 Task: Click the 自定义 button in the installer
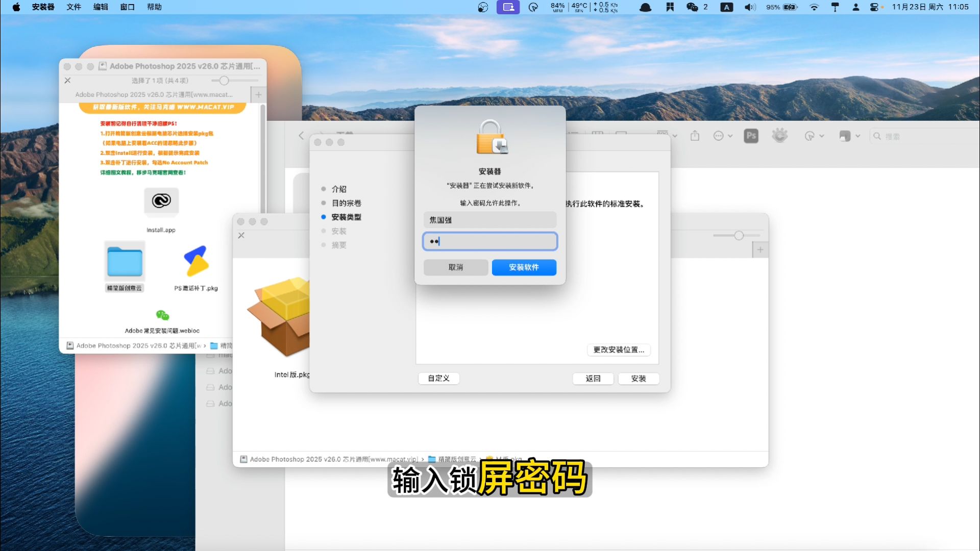coord(438,378)
